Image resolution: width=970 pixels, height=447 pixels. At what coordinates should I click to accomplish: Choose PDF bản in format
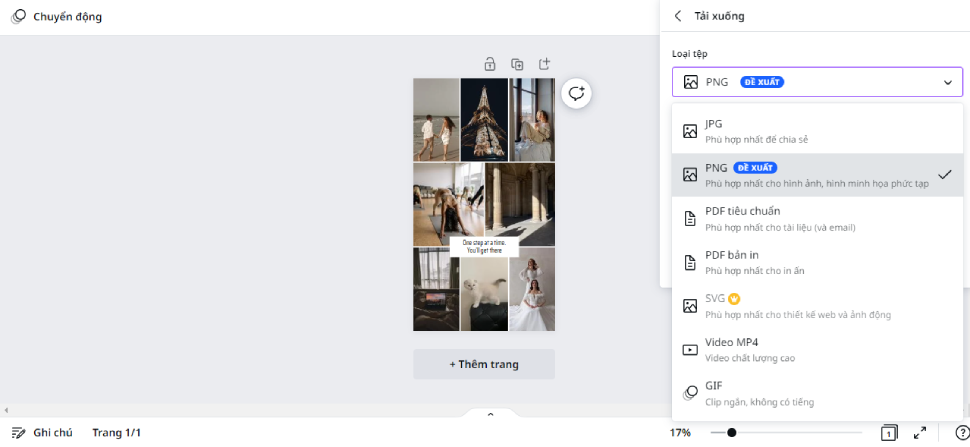click(x=817, y=262)
